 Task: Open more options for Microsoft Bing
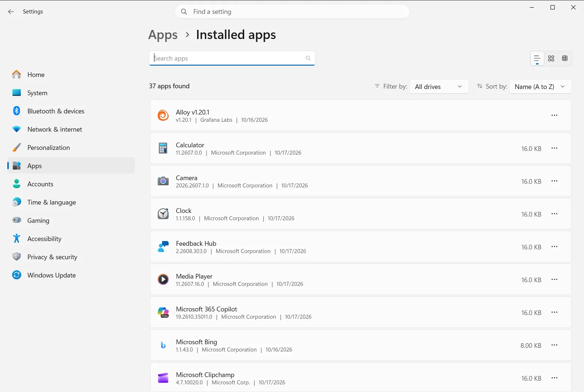(554, 345)
